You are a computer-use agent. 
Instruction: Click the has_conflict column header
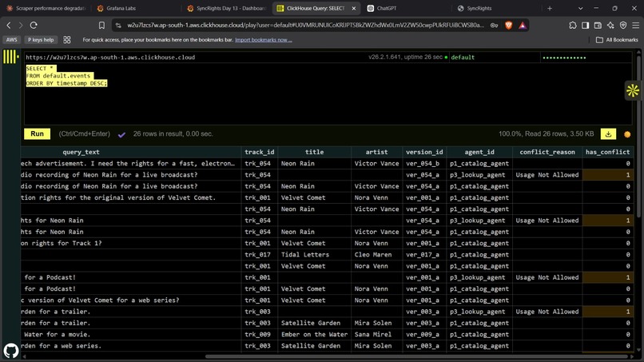[607, 152]
